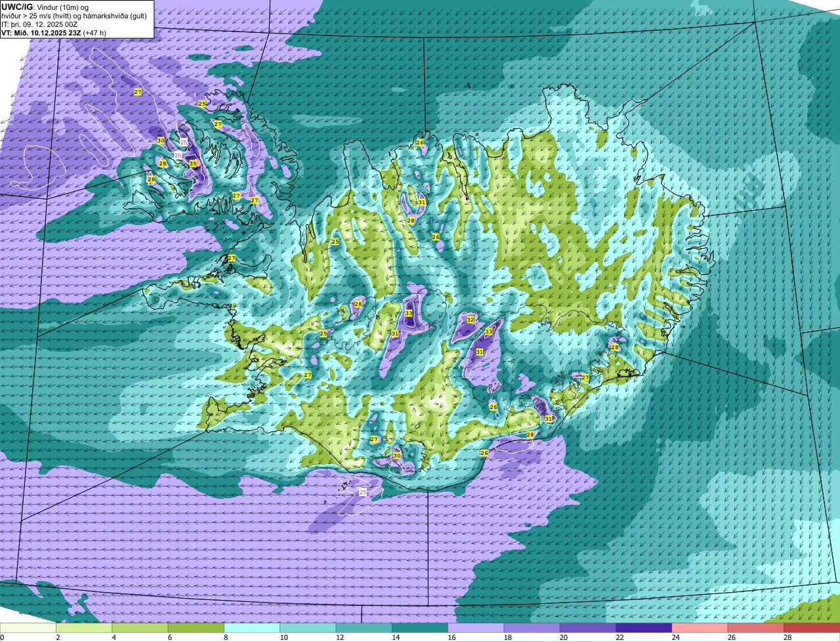Click the yellow 35 gust marker
The width and height of the screenshot is (840, 642).
point(193,163)
